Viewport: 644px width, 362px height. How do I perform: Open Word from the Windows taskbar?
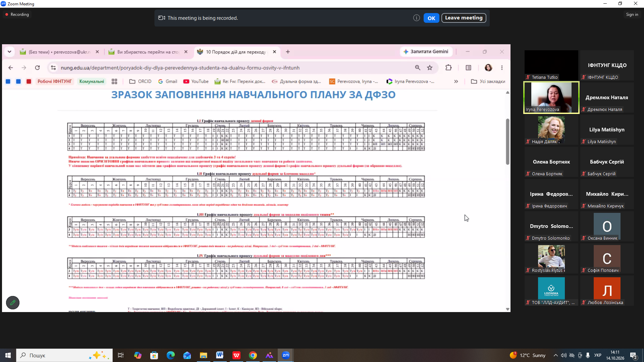pyautogui.click(x=220, y=355)
